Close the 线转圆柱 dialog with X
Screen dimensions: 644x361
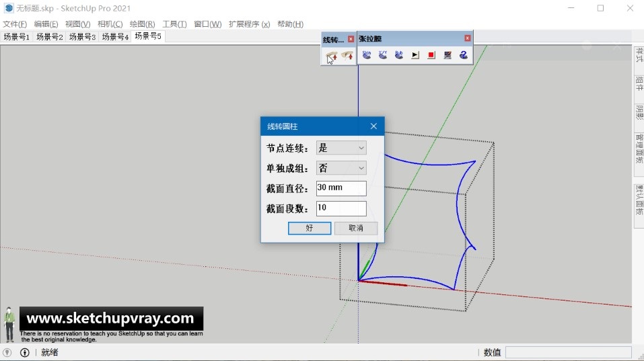coord(373,126)
